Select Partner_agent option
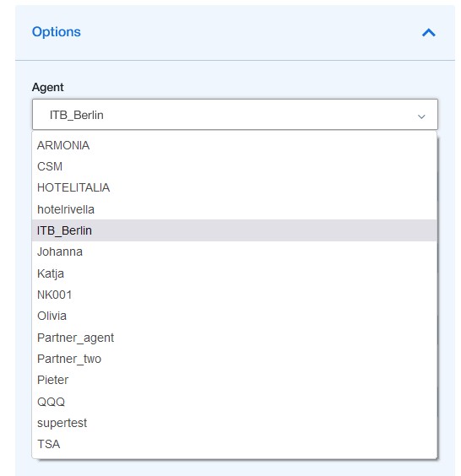Viewport: 461px width, 476px height. coord(234,338)
